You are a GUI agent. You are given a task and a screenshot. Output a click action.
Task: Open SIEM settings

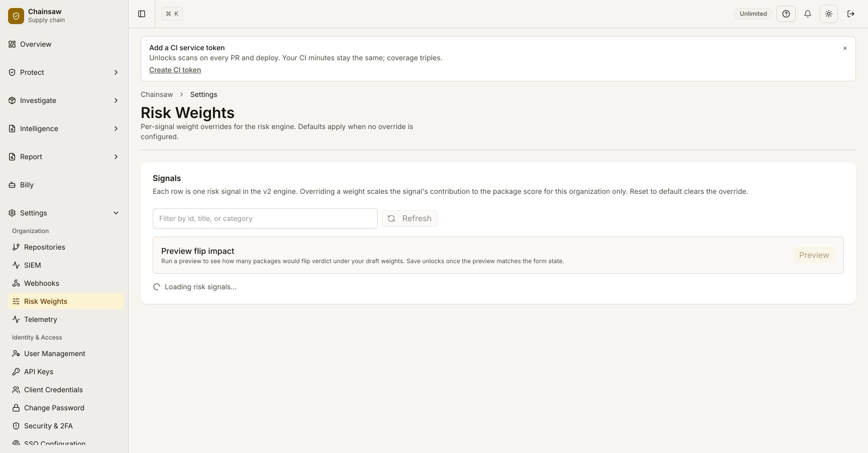(x=66, y=265)
